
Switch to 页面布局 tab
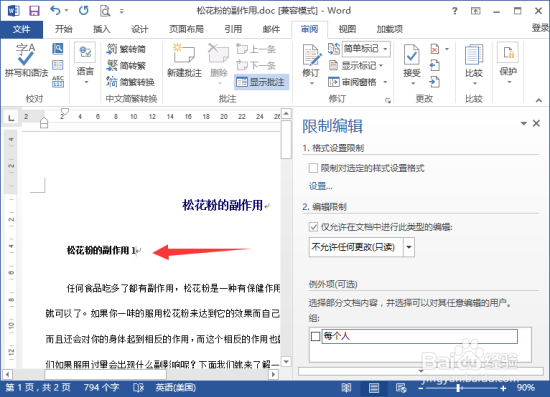pos(186,29)
